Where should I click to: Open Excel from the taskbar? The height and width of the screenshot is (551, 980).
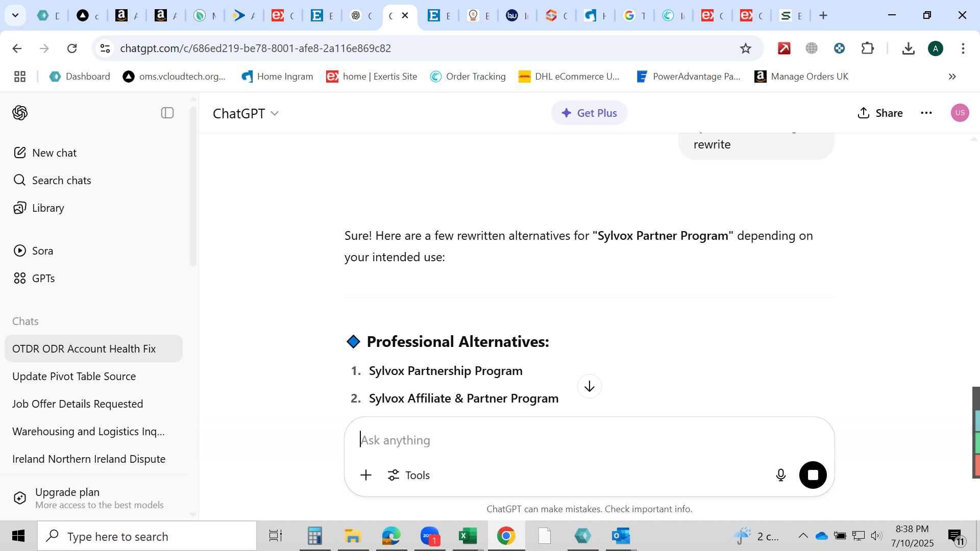click(x=468, y=536)
